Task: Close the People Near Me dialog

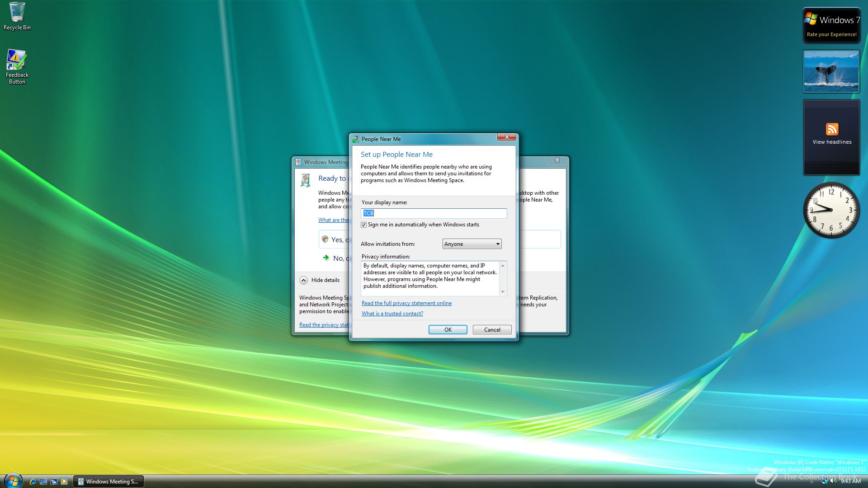Action: click(507, 137)
